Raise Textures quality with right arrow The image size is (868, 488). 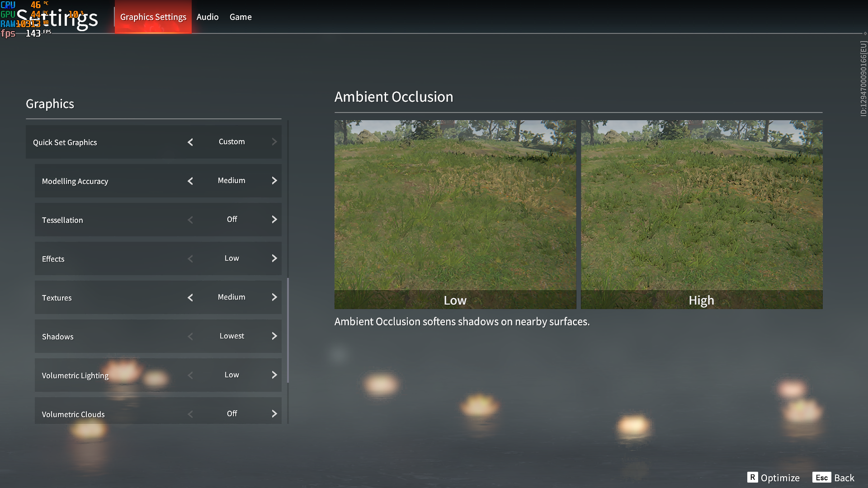274,297
